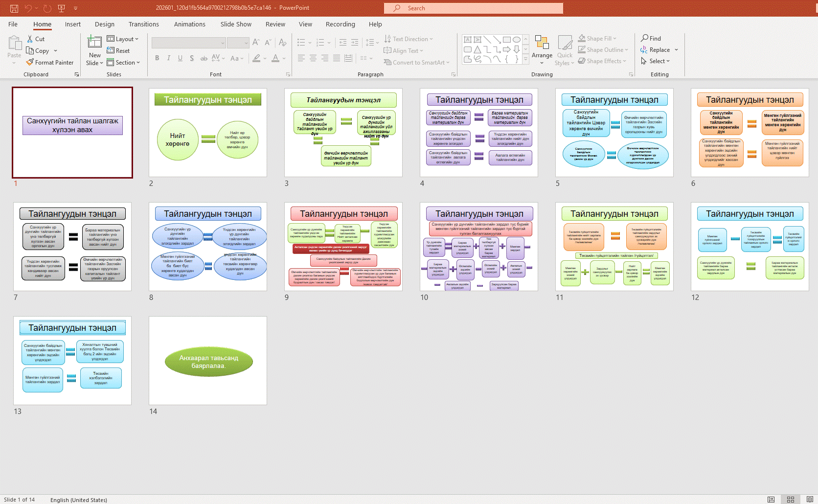Viewport: 818px width, 504px height.
Task: Click the Start From Beginning slideshow icon
Action: coord(62,8)
